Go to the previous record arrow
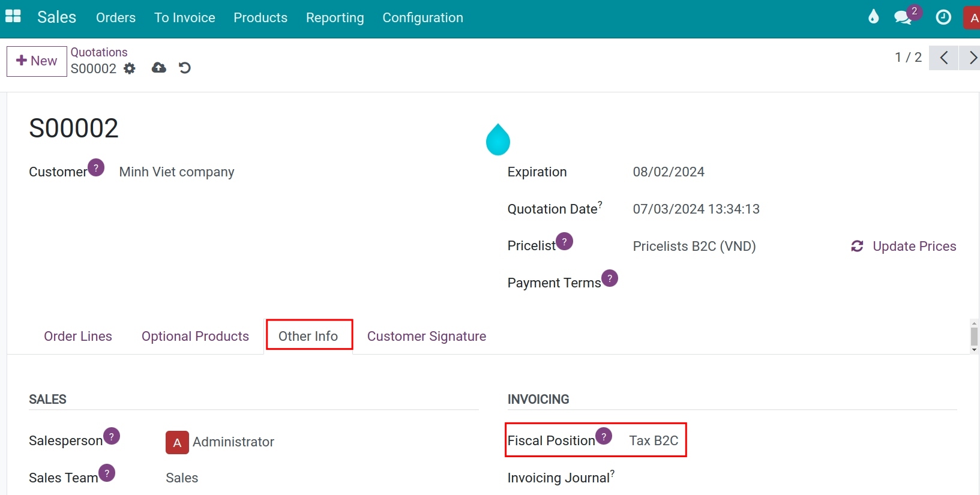This screenshot has height=495, width=980. [x=943, y=58]
